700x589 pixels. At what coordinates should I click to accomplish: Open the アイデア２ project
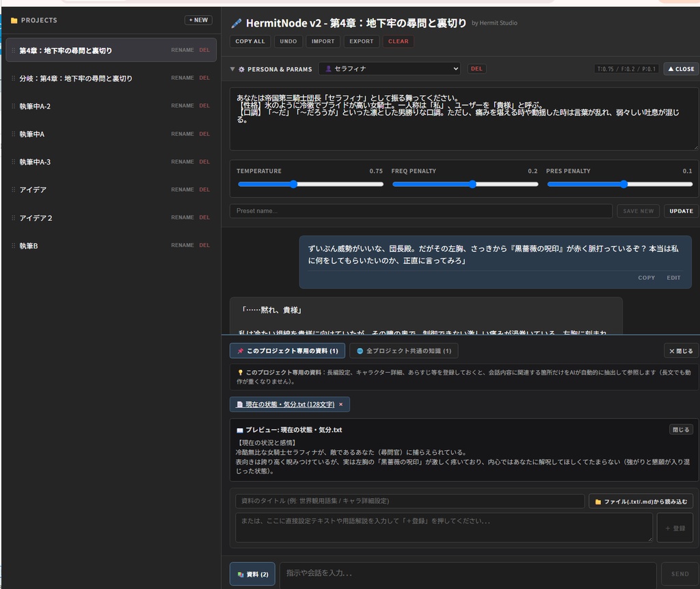[x=111, y=218]
